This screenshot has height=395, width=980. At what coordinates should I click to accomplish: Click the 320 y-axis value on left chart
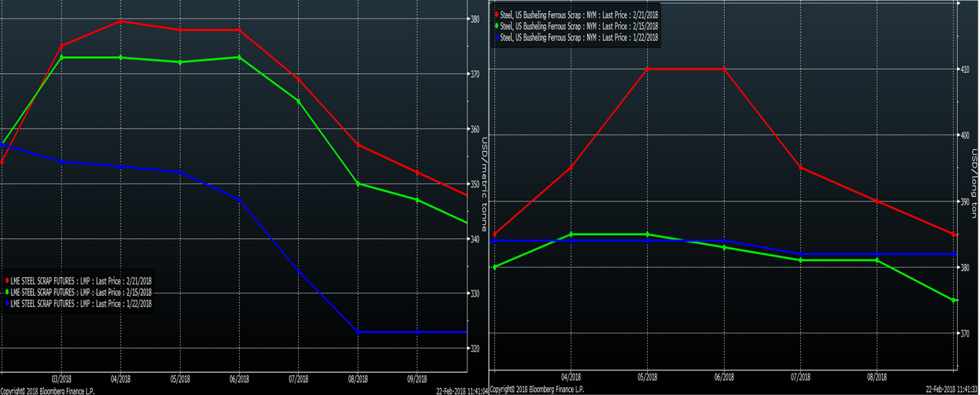(x=474, y=349)
